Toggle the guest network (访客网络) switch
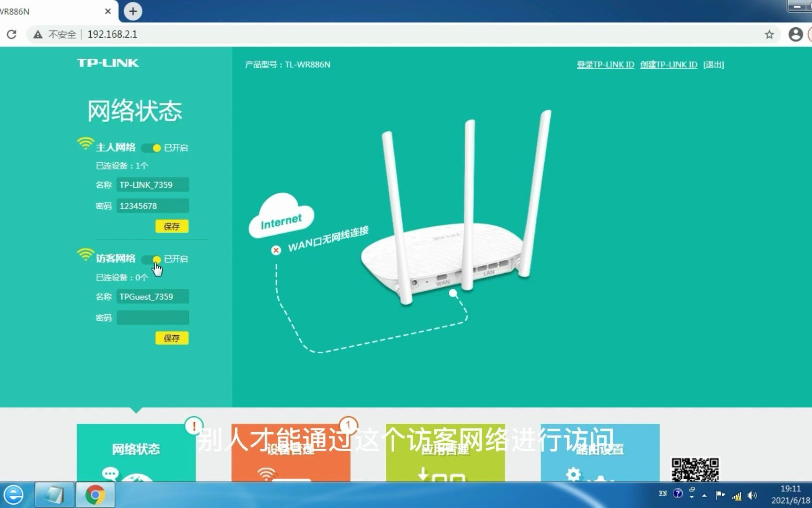 click(151, 259)
